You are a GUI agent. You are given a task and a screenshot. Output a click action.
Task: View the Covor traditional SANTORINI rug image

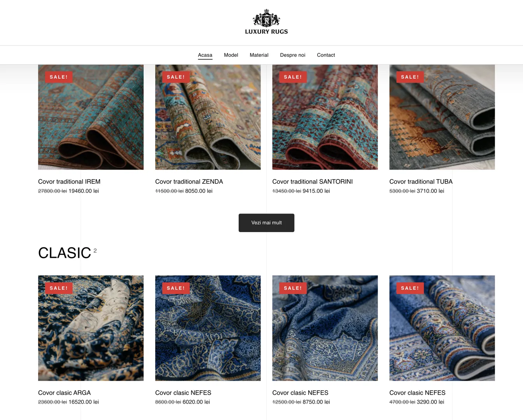point(325,117)
